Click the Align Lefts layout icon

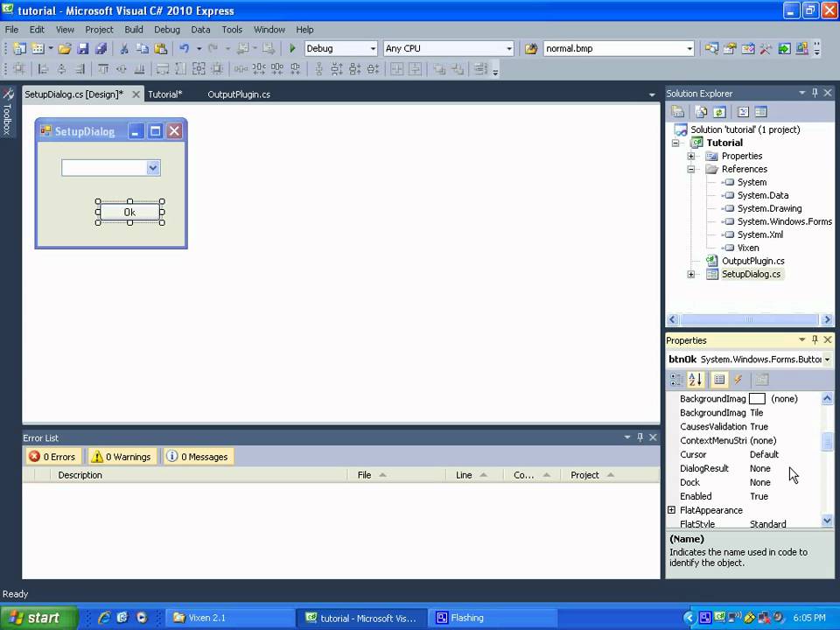coord(44,69)
